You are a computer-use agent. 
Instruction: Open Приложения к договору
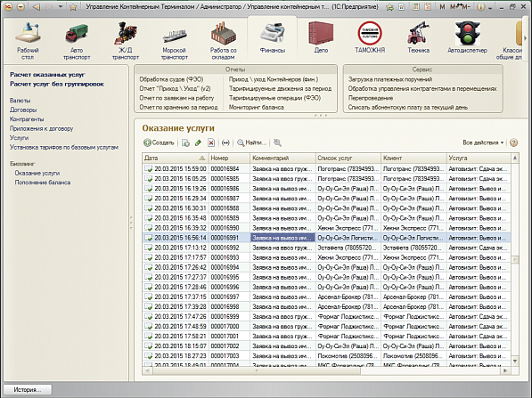pyautogui.click(x=41, y=128)
